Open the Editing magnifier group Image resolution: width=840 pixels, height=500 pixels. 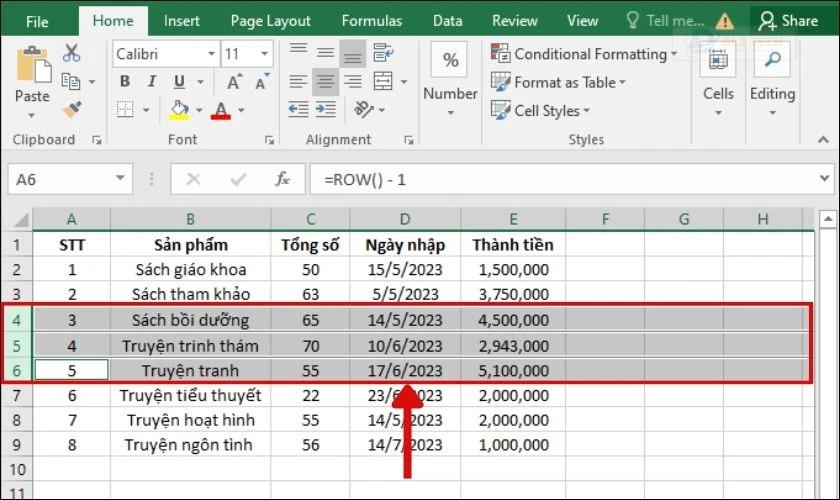pyautogui.click(x=772, y=80)
